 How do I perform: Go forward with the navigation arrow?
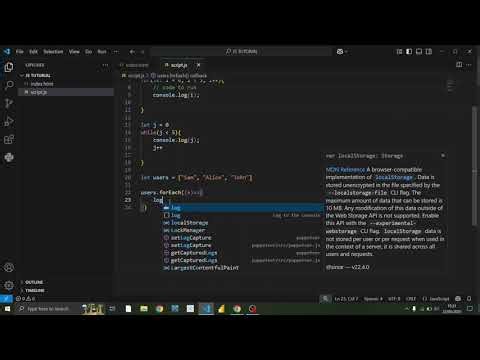pos(142,52)
